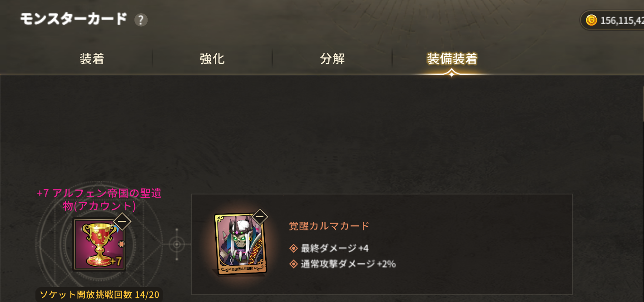This screenshot has width=644, height=302.
Task: Select the 装備装着 tab
Action: 452,59
